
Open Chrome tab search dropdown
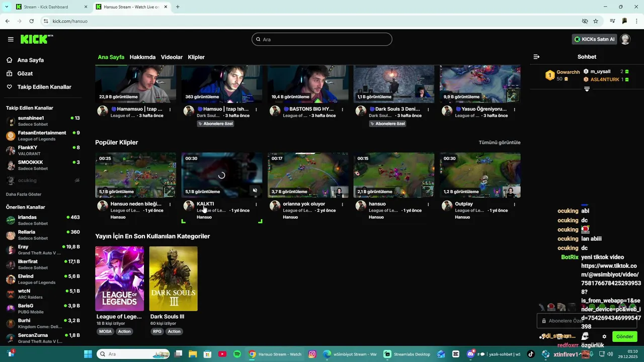click(x=6, y=7)
